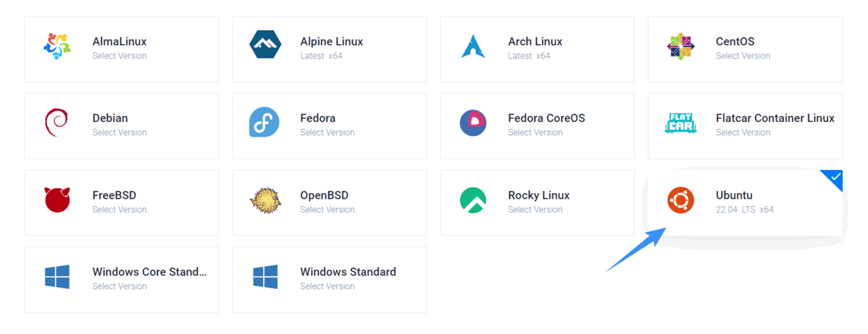Choose the AlmaLinux name label
Screen dimensions: 868x334
coord(119,42)
